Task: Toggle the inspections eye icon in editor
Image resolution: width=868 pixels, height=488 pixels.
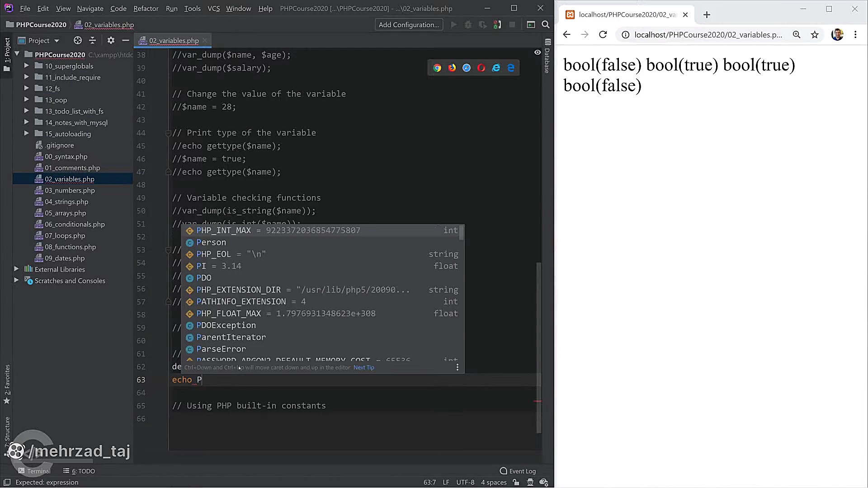Action: (538, 52)
